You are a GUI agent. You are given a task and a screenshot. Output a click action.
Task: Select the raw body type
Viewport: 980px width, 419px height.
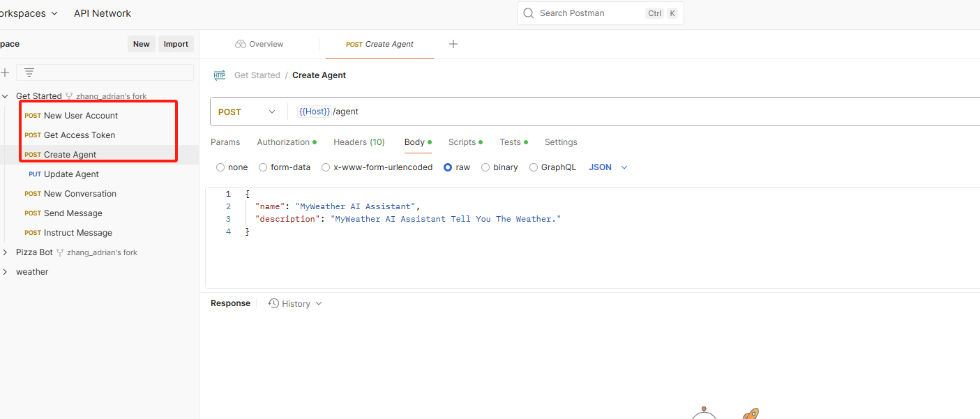point(448,167)
